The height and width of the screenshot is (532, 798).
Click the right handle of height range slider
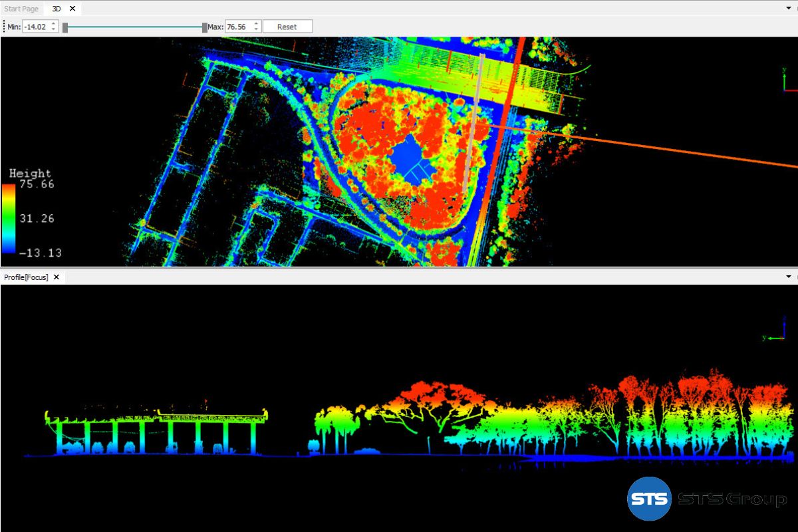click(204, 27)
